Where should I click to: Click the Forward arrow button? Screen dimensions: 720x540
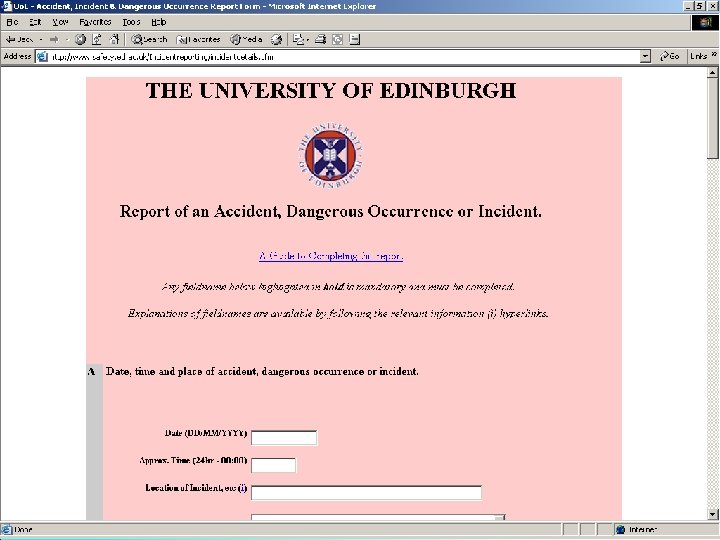coord(54,39)
